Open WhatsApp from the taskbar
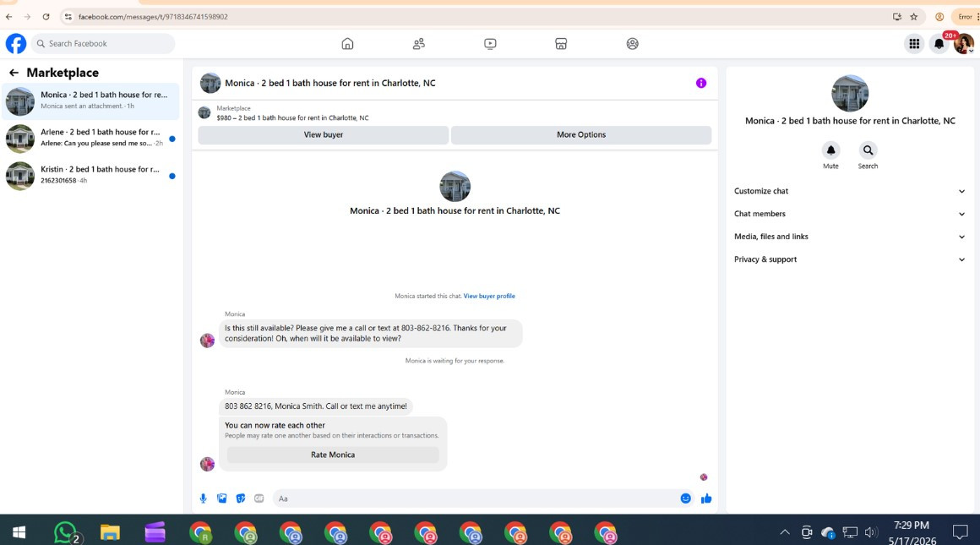 66,533
